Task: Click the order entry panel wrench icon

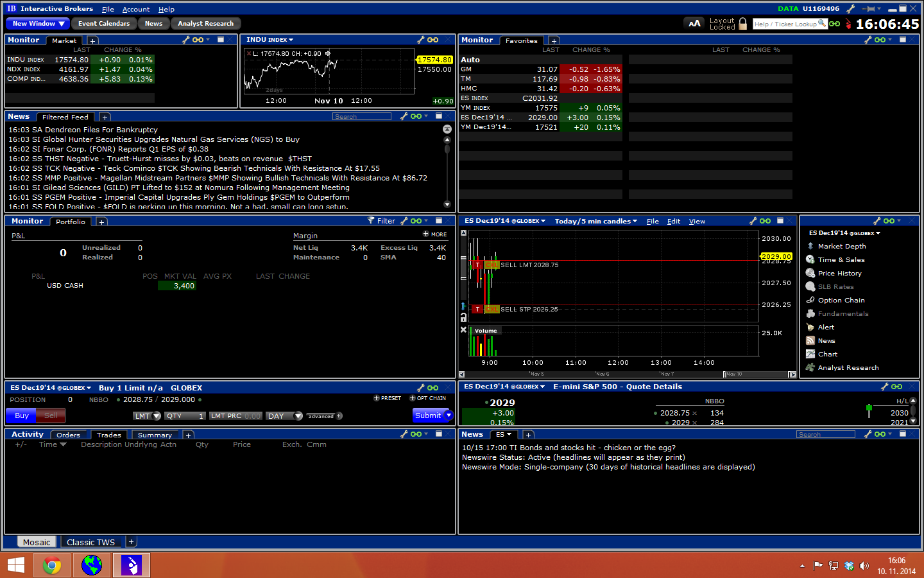Action: coord(421,387)
